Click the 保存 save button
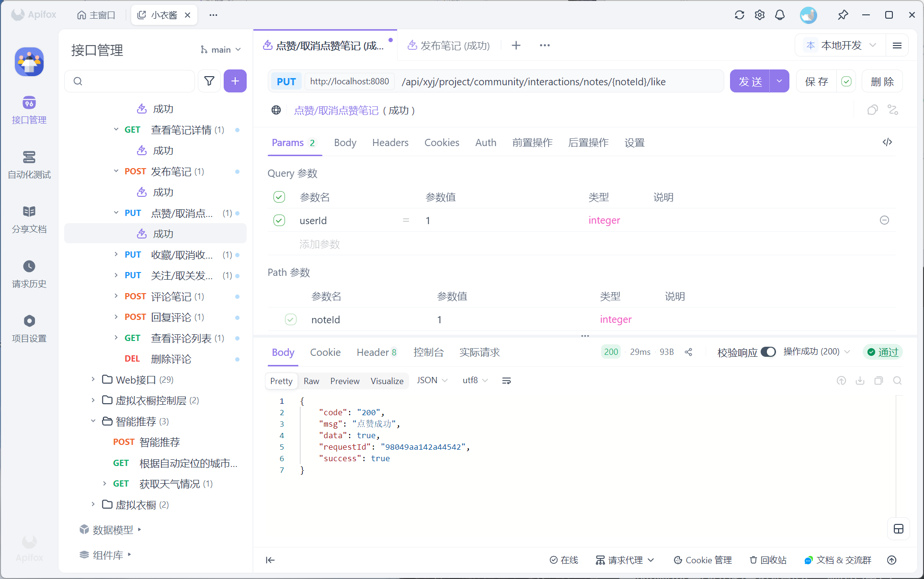Screen dimensions: 924x579 pyautogui.click(x=816, y=81)
